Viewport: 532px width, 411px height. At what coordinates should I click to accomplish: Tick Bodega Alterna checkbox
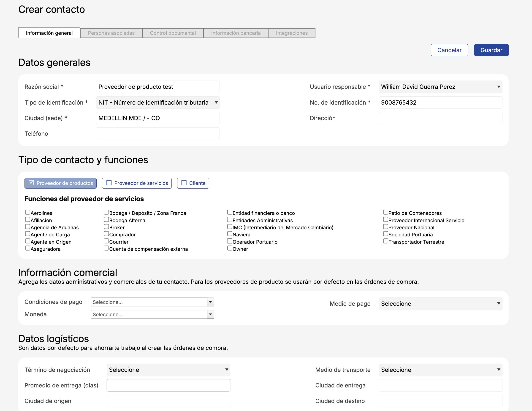pos(106,220)
